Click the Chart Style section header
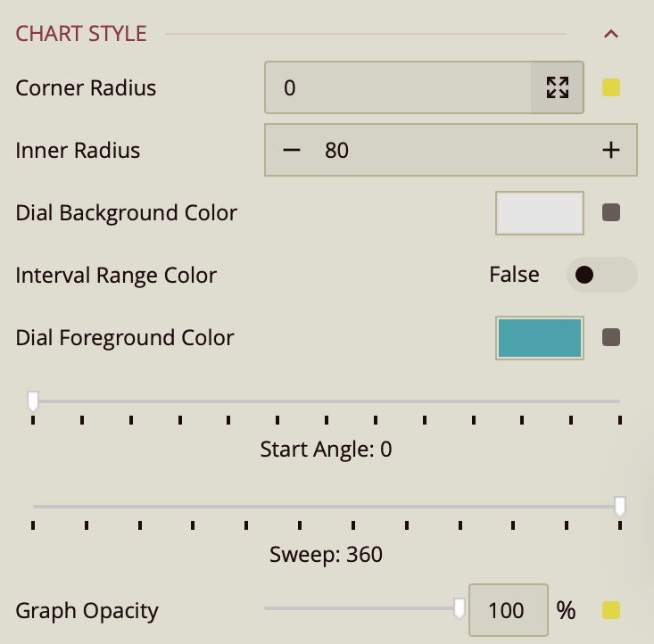Viewport: 654px width, 644px height. click(x=81, y=35)
